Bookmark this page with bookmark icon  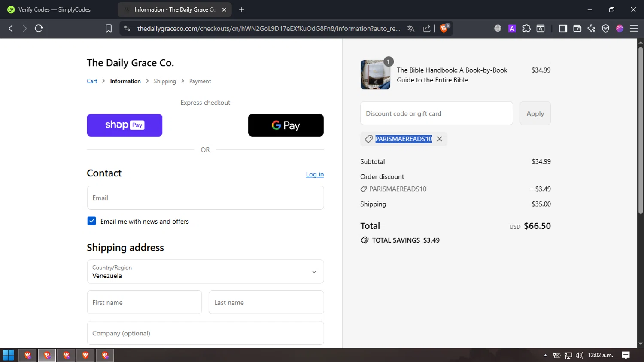[109, 28]
